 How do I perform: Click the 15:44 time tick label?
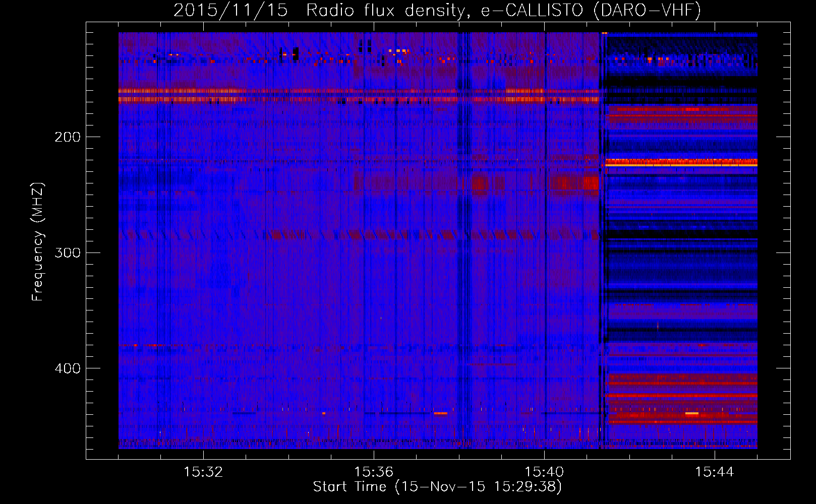[x=715, y=472]
